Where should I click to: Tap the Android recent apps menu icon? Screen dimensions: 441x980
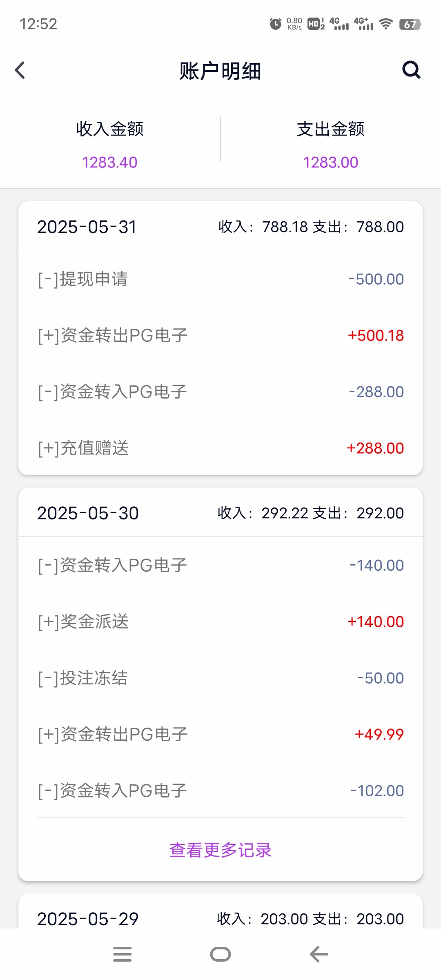[x=122, y=954]
